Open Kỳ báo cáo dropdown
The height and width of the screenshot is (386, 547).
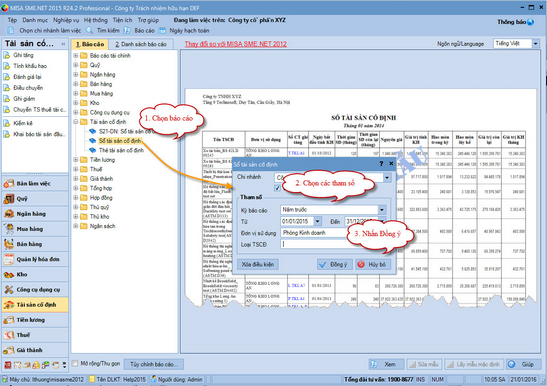(382, 210)
